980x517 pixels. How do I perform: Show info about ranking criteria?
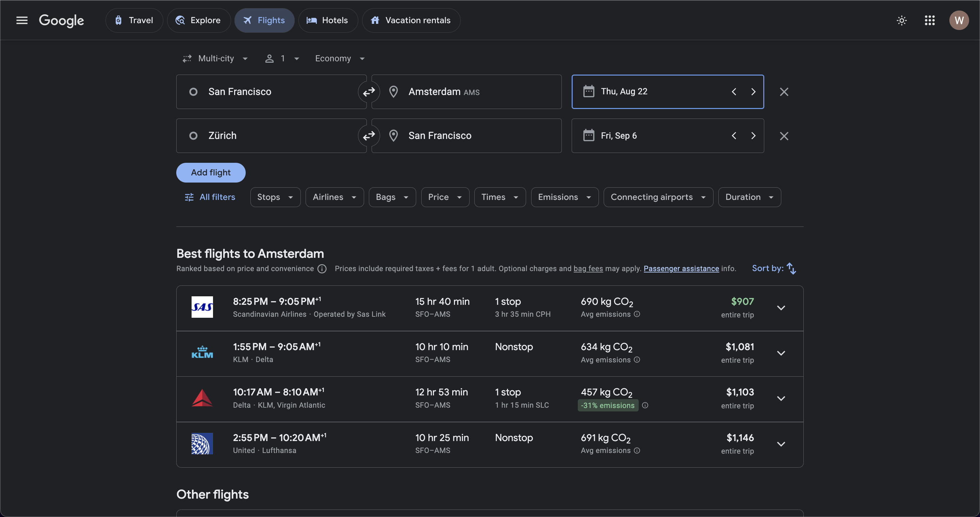coord(322,269)
